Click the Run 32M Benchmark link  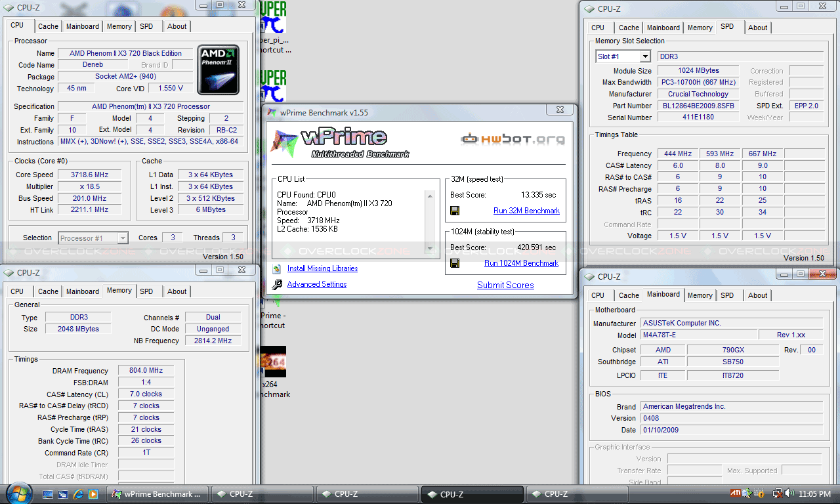click(526, 211)
